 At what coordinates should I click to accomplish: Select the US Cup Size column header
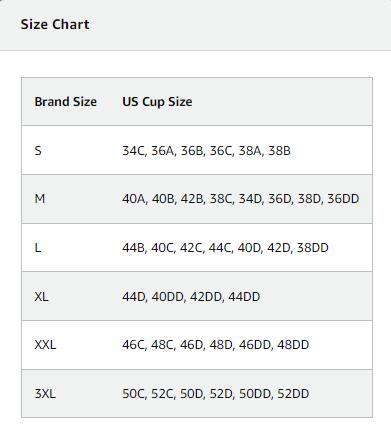157,102
